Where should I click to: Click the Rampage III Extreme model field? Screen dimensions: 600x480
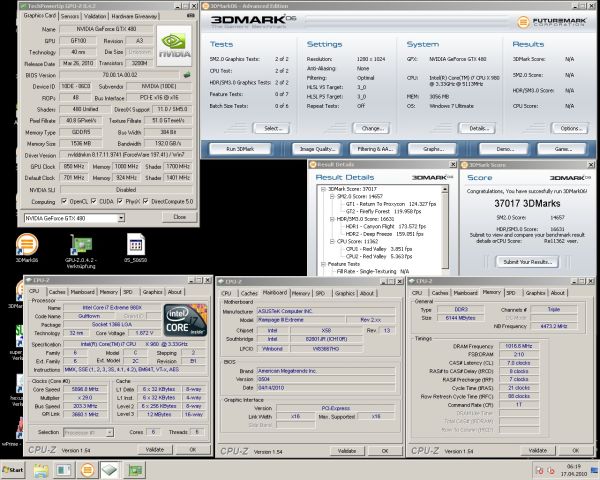point(301,320)
